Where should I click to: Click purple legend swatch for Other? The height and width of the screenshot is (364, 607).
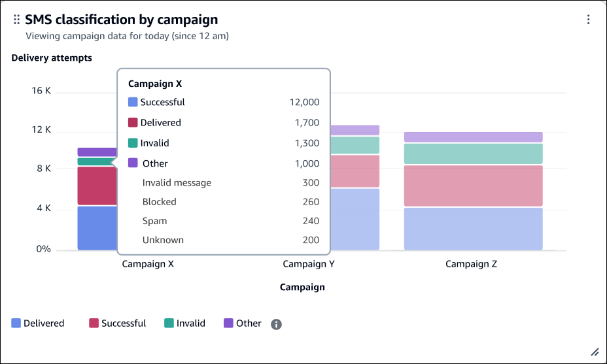(228, 323)
